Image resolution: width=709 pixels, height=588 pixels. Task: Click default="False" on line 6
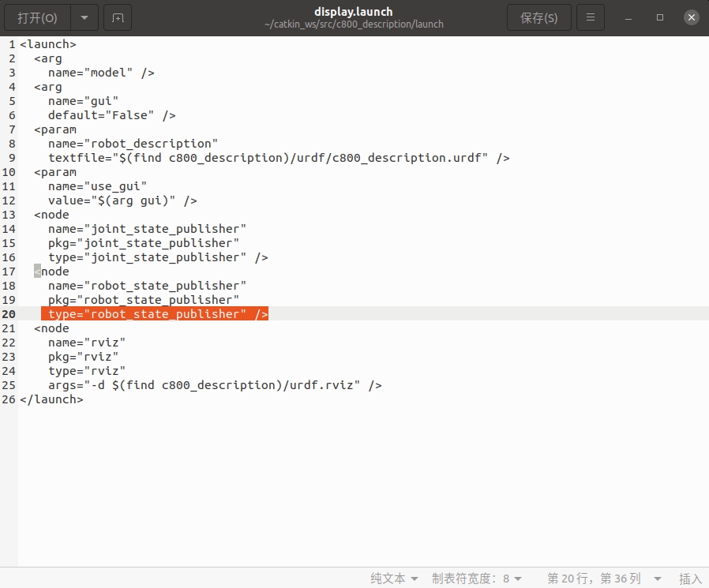click(111, 115)
